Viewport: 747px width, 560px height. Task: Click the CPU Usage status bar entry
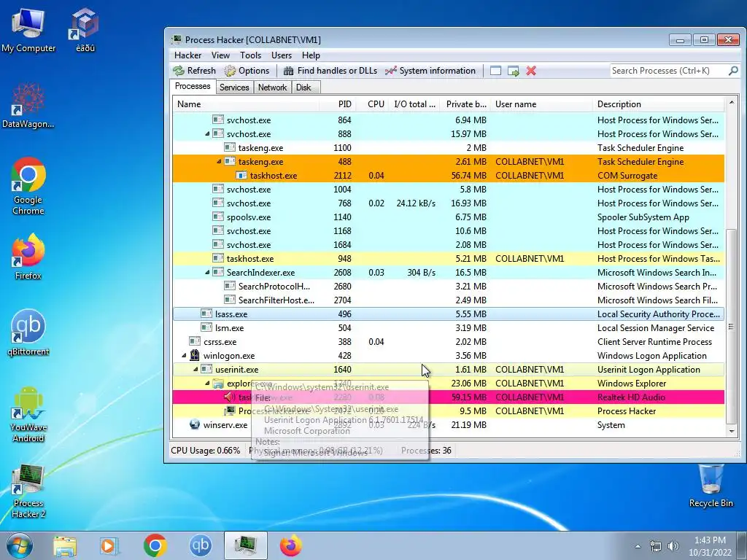coord(205,451)
